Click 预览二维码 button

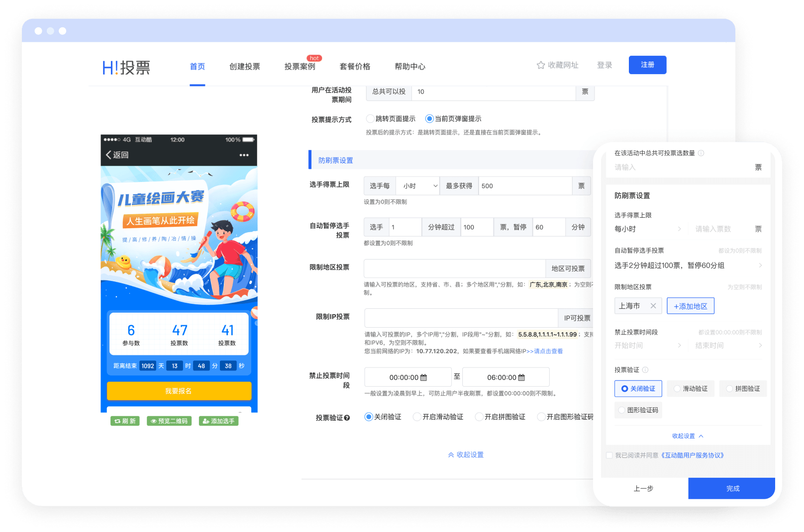(x=169, y=421)
